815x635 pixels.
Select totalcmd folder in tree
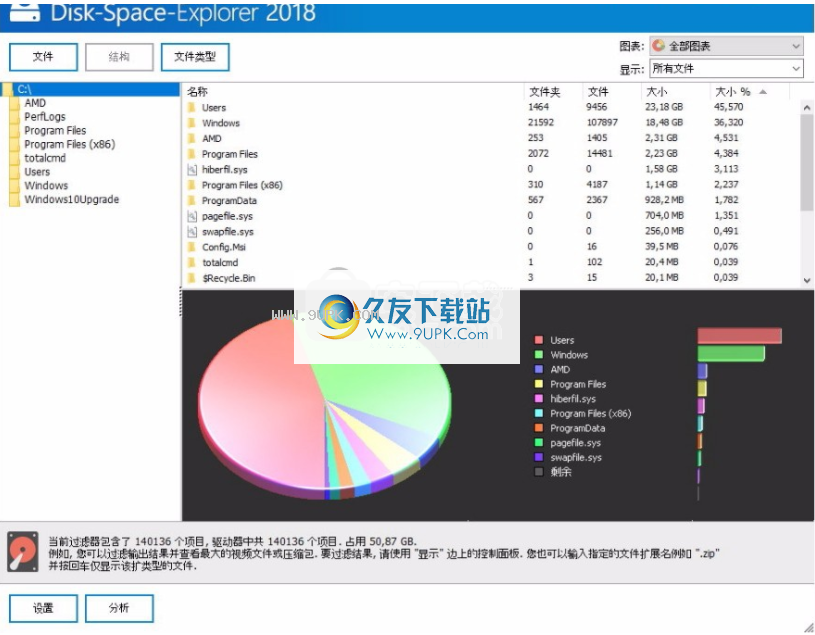(x=45, y=158)
